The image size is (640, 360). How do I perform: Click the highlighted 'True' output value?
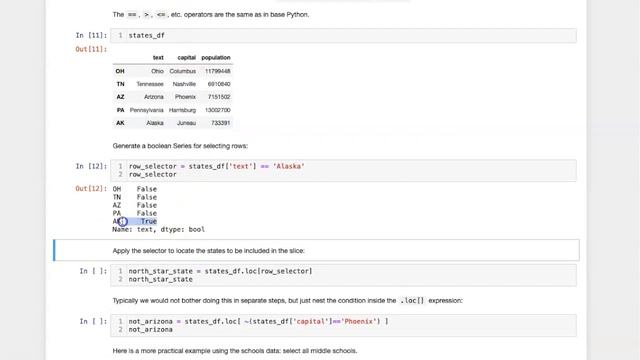pos(149,221)
